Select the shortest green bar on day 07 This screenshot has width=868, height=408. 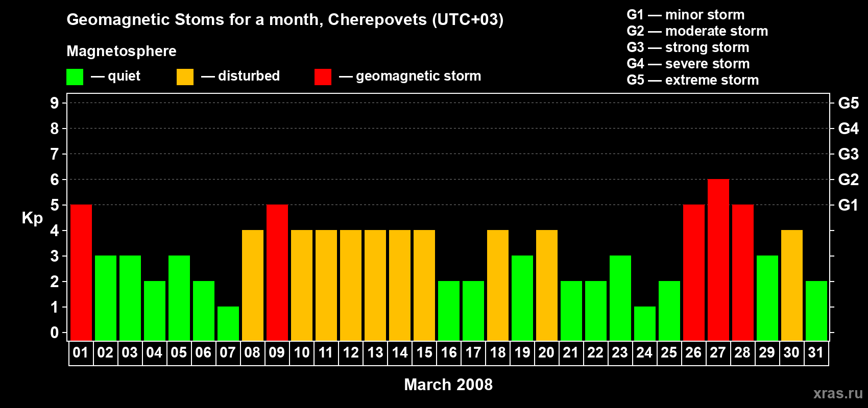tap(228, 323)
